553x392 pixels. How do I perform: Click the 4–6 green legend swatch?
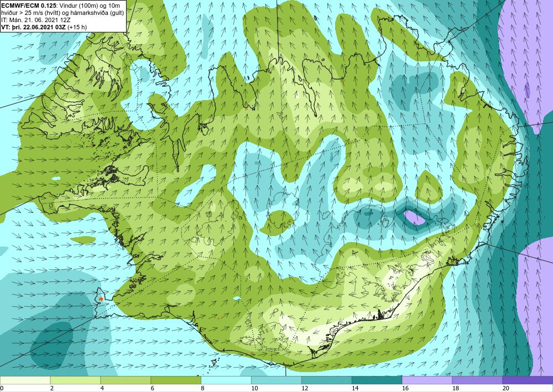[x=126, y=380]
